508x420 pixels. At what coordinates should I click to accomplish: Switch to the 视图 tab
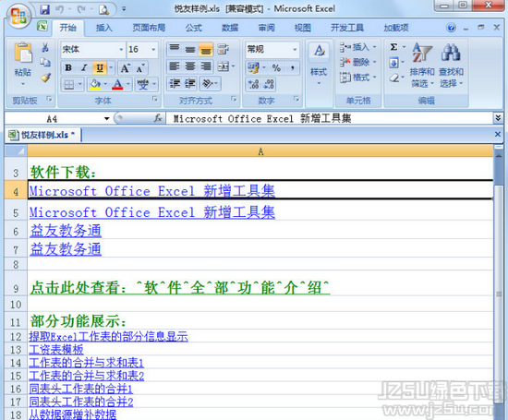tap(303, 28)
